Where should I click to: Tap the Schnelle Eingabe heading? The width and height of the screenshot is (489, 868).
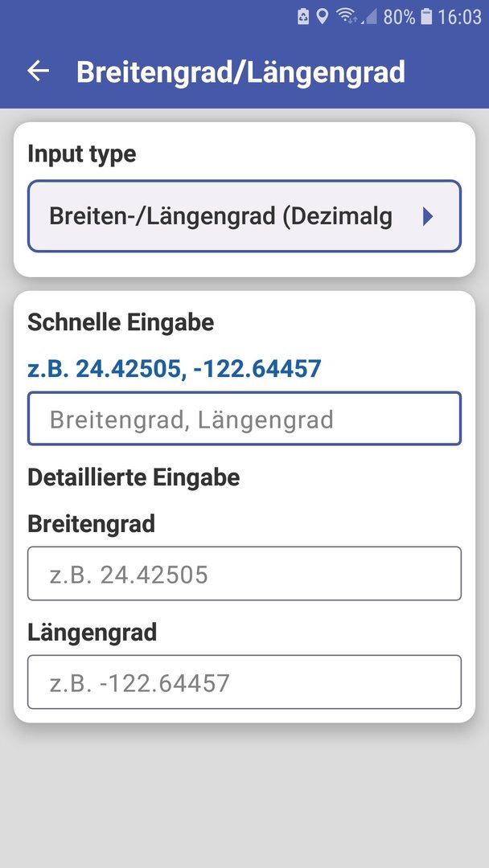pos(121,322)
